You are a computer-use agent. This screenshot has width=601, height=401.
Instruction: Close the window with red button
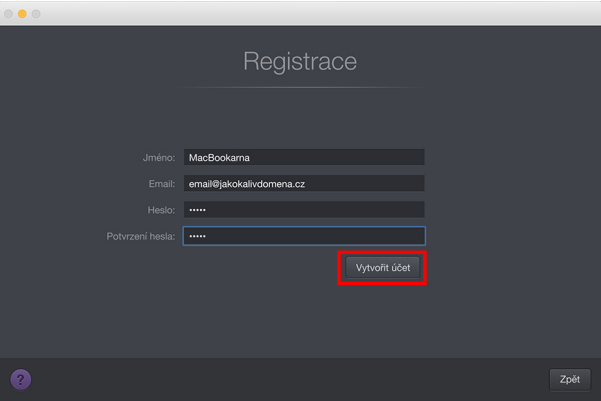(x=8, y=14)
